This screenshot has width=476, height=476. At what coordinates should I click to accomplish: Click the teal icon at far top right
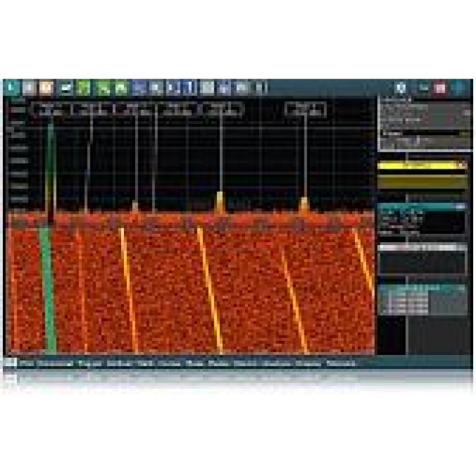459,87
